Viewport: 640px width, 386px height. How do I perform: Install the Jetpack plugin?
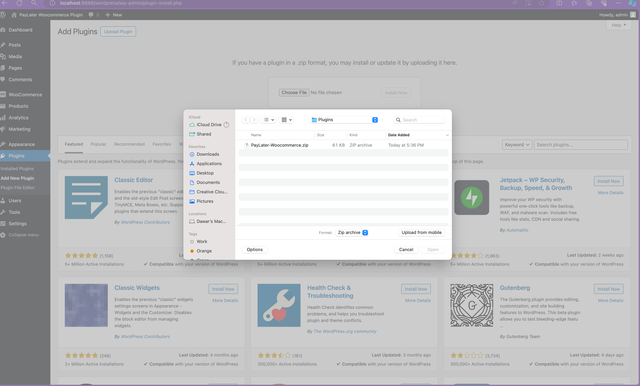click(x=609, y=181)
